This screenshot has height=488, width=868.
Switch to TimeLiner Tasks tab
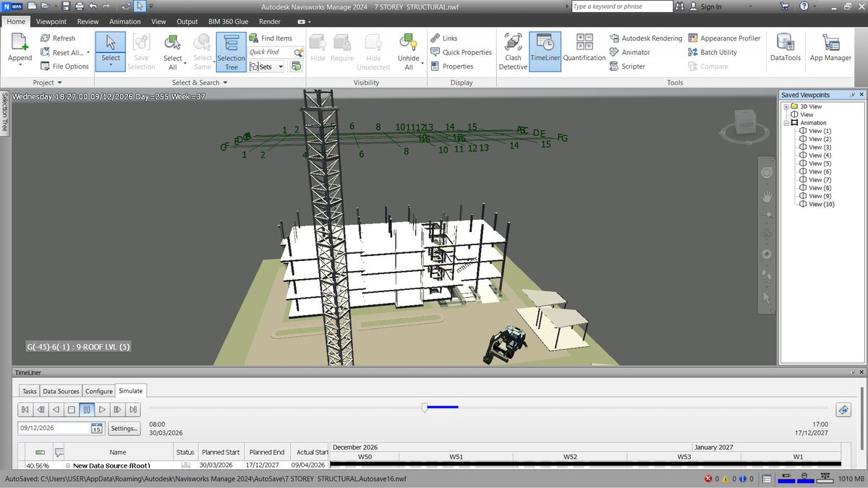click(x=29, y=390)
